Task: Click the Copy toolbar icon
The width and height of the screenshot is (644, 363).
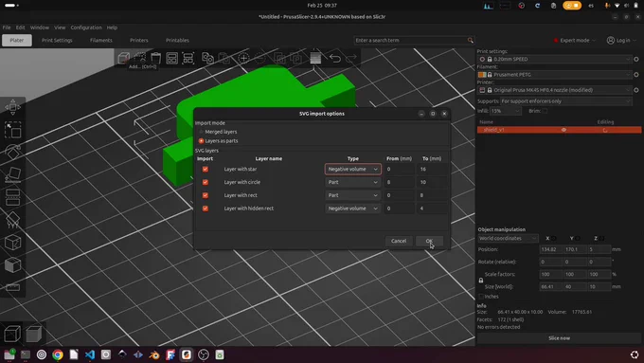Action: (x=207, y=58)
